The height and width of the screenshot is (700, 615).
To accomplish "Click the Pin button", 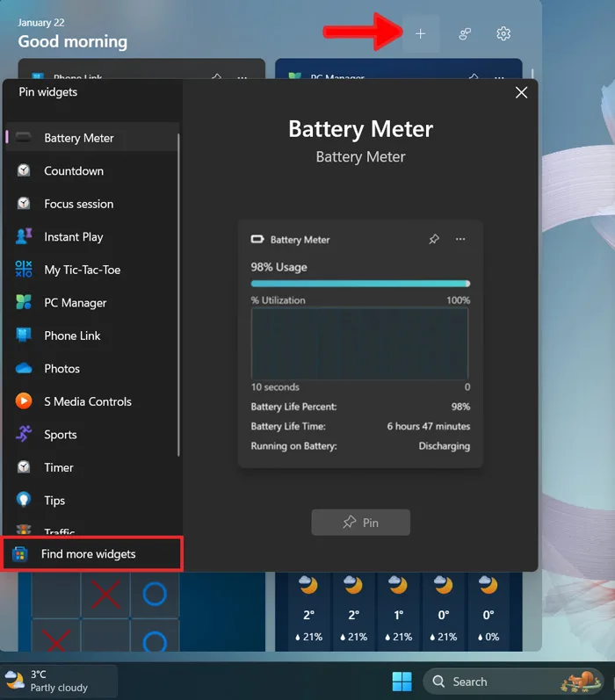I will click(361, 523).
